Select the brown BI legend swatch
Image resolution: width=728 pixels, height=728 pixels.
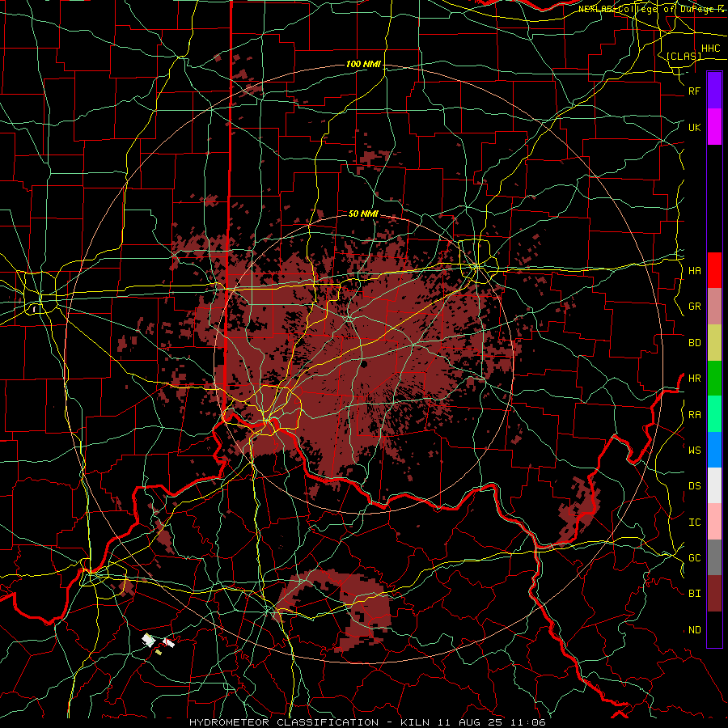pos(714,594)
